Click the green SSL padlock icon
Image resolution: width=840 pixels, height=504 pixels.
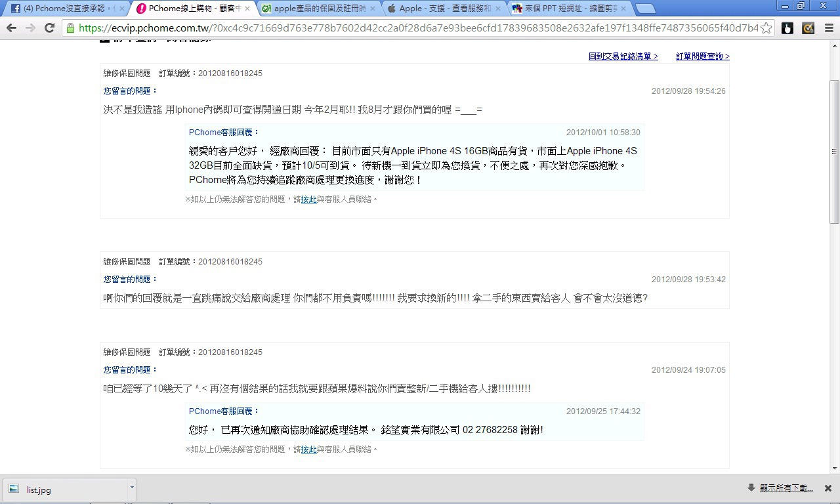(x=71, y=28)
